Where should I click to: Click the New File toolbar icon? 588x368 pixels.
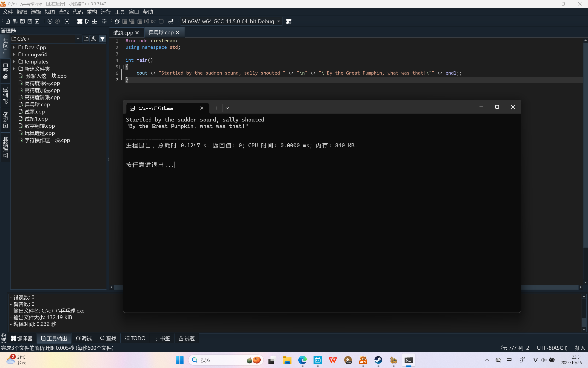[x=8, y=21]
